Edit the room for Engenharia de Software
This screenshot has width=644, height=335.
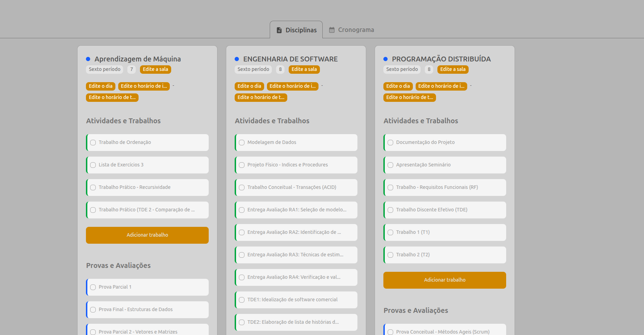(x=304, y=70)
